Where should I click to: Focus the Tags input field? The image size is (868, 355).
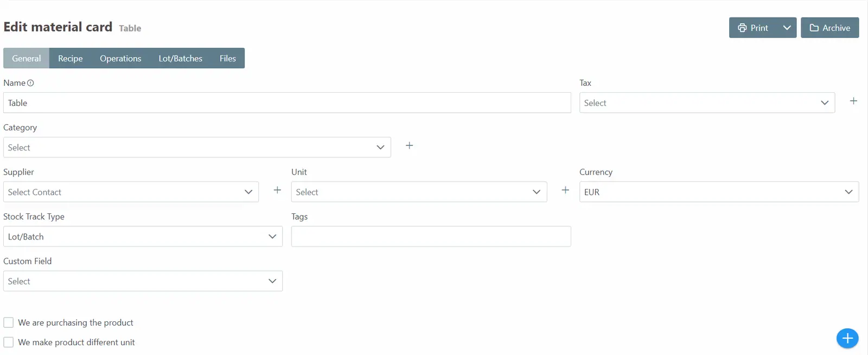tap(431, 236)
